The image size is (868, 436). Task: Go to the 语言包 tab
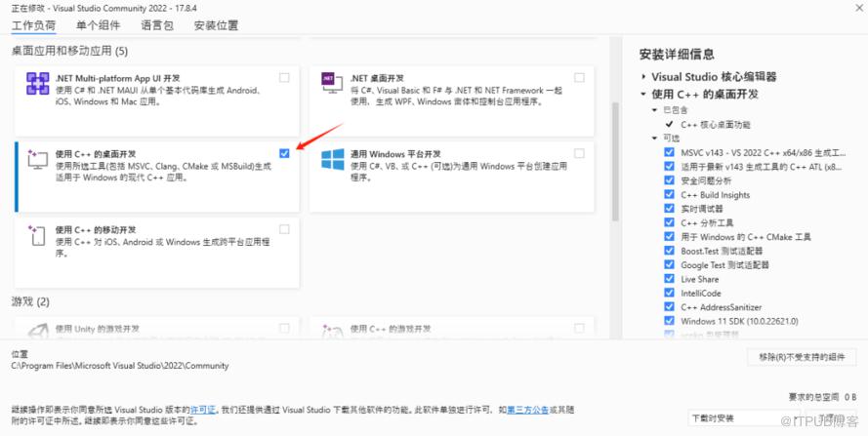tap(157, 25)
